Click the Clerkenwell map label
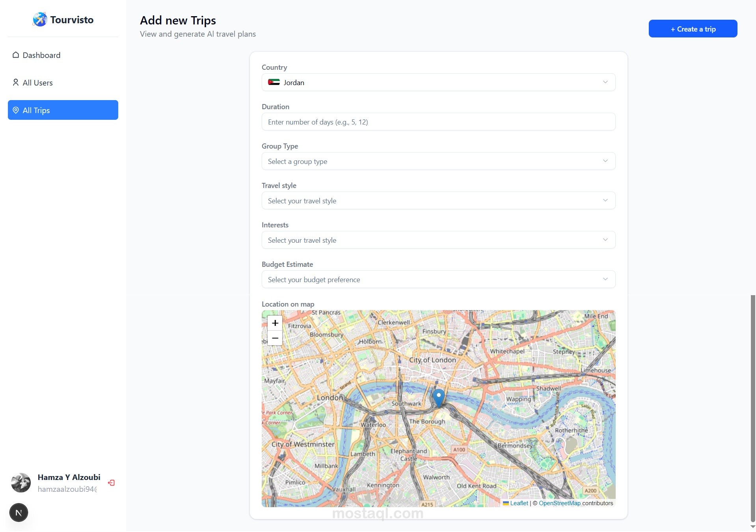The height and width of the screenshot is (532, 756). pos(394,322)
